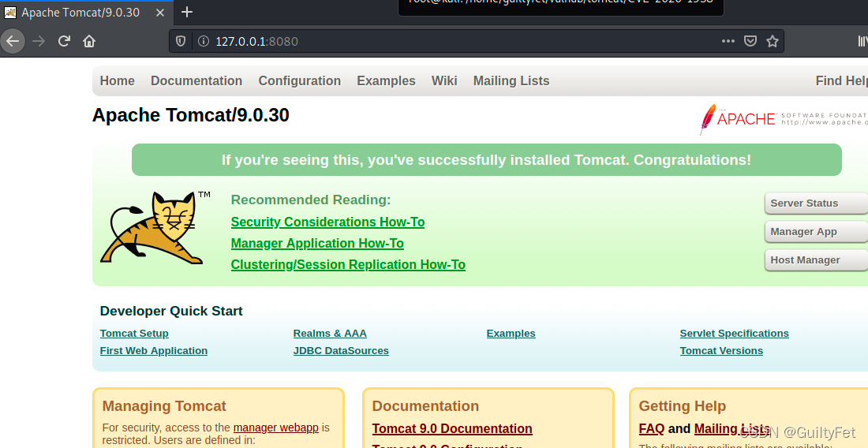
Task: Click the Managing Tomcat heading
Action: [164, 406]
